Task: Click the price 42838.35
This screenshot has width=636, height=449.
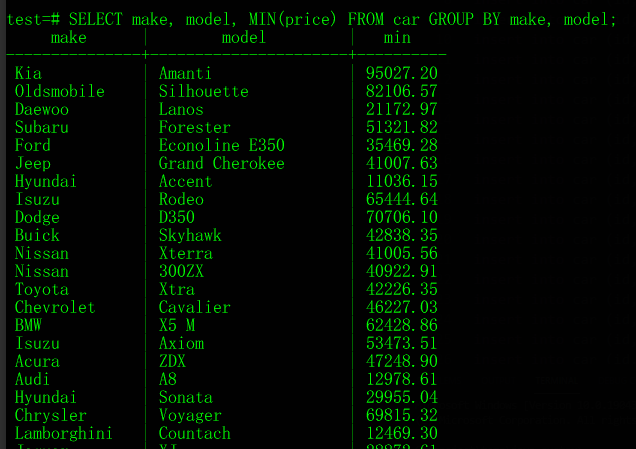Action: pos(402,235)
